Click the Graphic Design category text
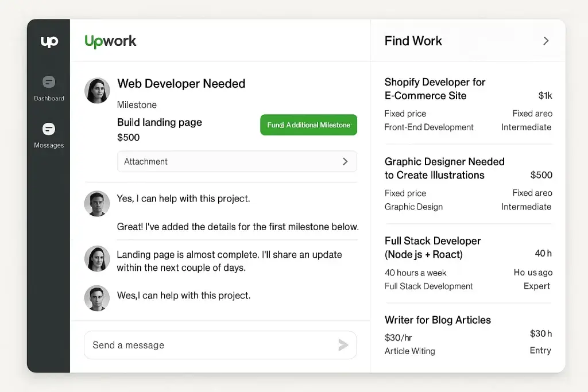This screenshot has width=588, height=392. point(413,207)
